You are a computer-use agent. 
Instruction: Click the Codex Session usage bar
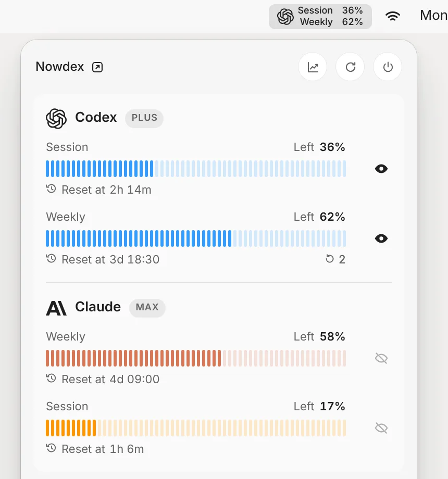(x=196, y=169)
